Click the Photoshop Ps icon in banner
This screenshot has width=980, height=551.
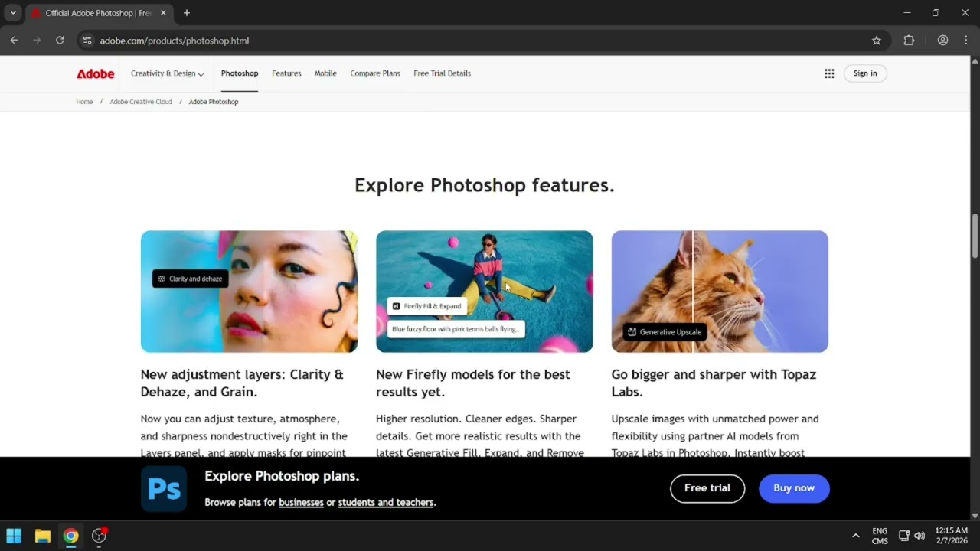pyautogui.click(x=164, y=489)
